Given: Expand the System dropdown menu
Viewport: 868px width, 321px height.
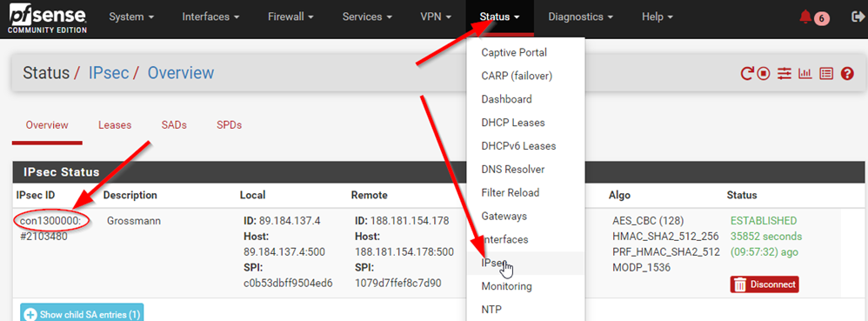Looking at the screenshot, I should [130, 17].
